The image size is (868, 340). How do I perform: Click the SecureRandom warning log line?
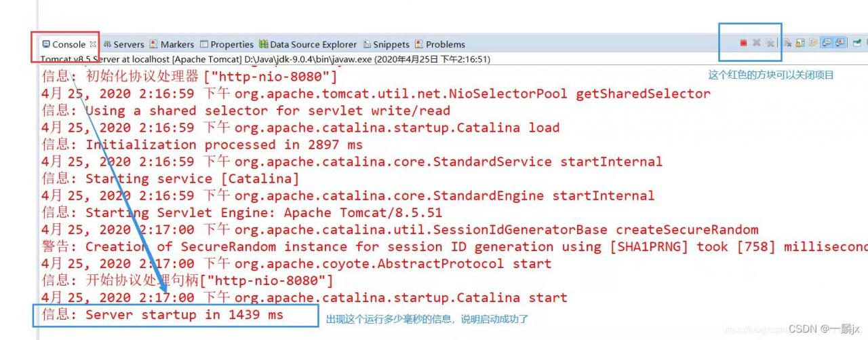[x=454, y=247]
